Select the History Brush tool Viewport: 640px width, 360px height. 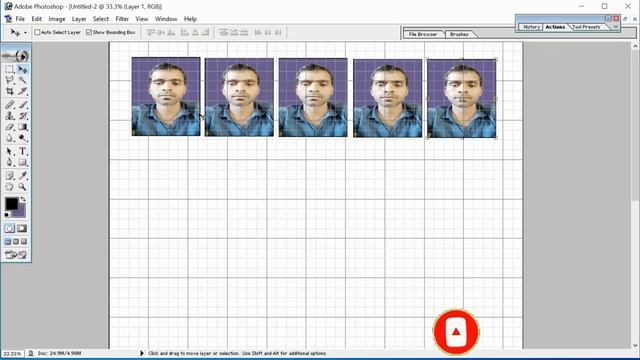tap(22, 116)
